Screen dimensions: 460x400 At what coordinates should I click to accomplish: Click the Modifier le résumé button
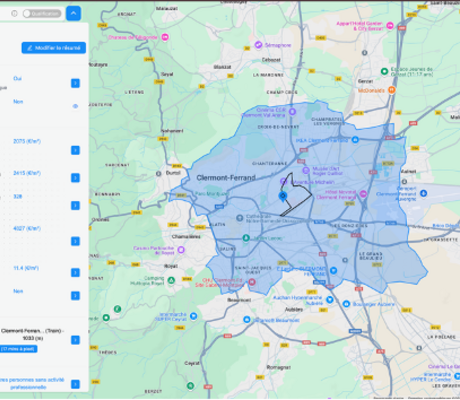click(54, 48)
